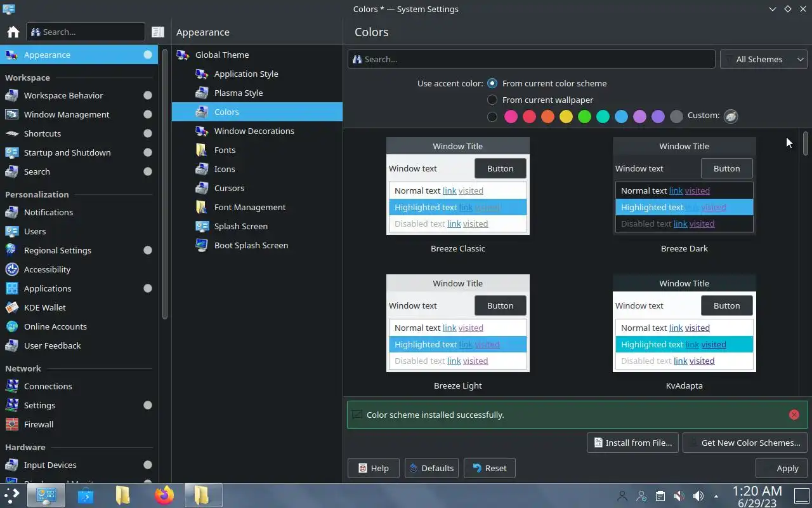This screenshot has height=508, width=812.
Task: Click the Fonts folder icon
Action: (202, 150)
